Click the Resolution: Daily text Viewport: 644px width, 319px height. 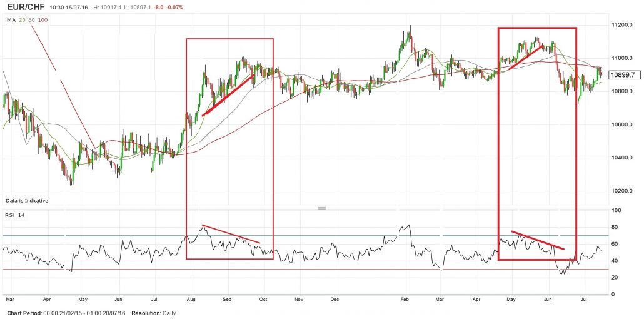pos(154,313)
